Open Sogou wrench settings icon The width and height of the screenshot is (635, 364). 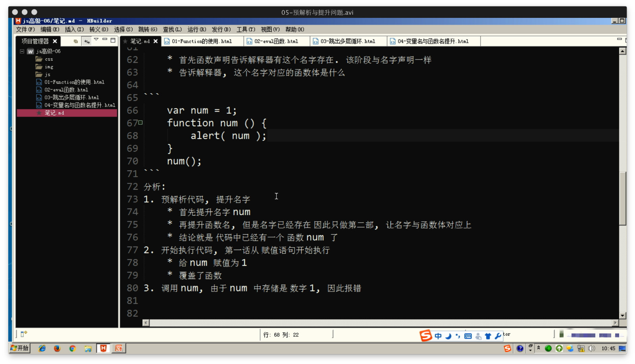tap(498, 336)
